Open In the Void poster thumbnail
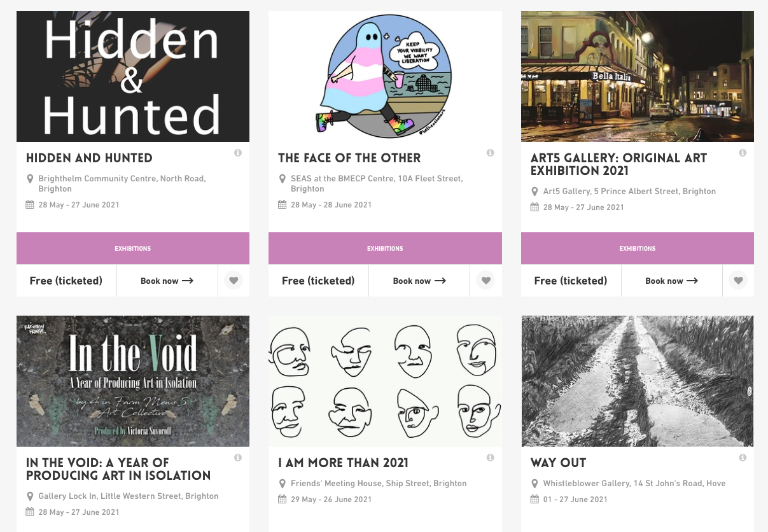This screenshot has height=532, width=768. (133, 381)
